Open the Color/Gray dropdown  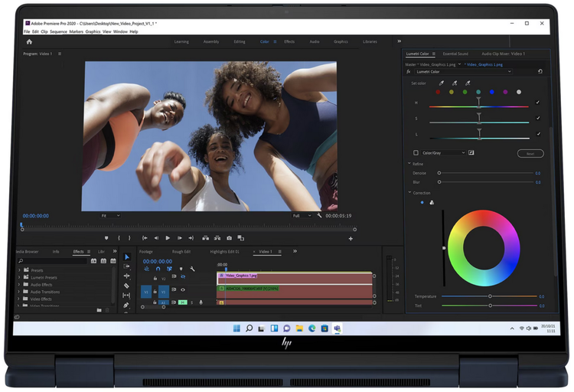(443, 153)
